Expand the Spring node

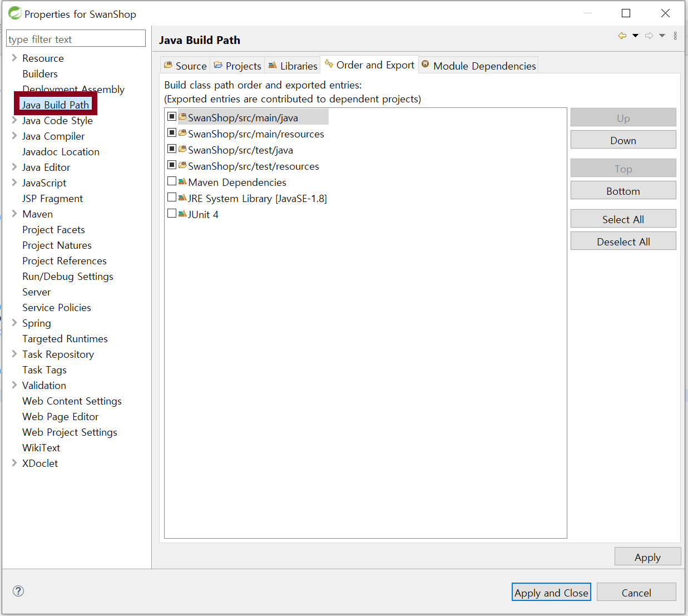click(14, 323)
